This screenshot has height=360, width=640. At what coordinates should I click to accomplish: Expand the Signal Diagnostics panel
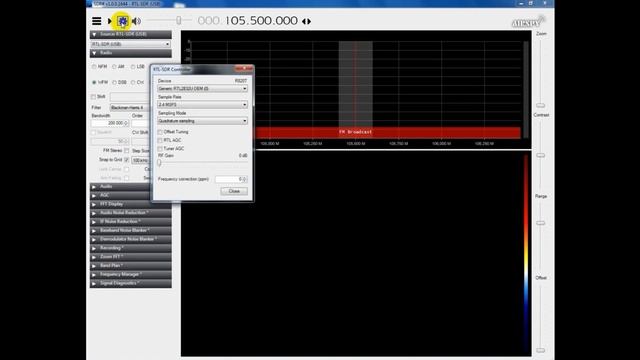tap(131, 283)
